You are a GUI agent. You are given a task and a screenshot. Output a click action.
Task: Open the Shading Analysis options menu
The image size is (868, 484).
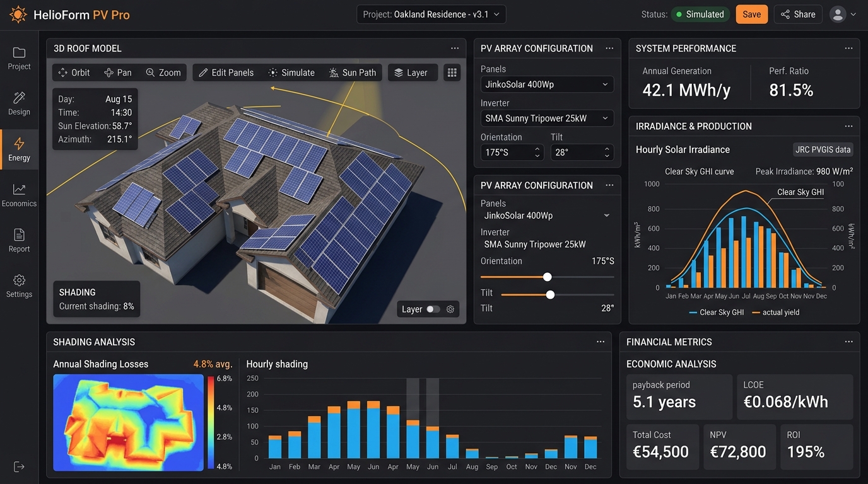pos(601,342)
